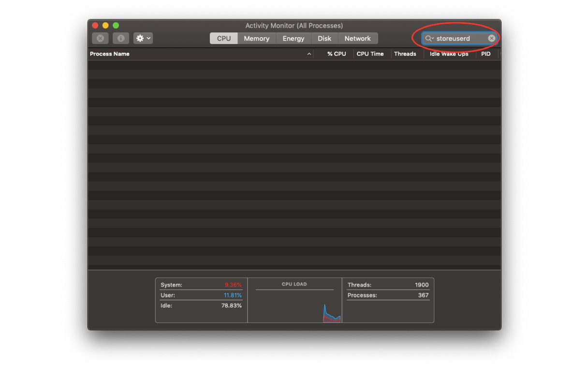Viewport: 588px width, 368px height.
Task: Click the Quit Process (X) toolbar button
Action: pos(100,38)
